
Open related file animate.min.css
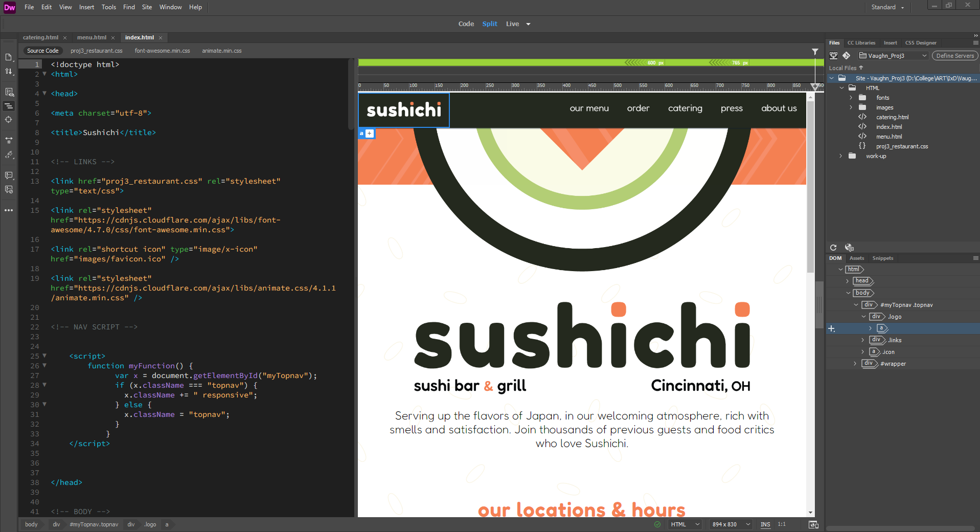[222, 51]
